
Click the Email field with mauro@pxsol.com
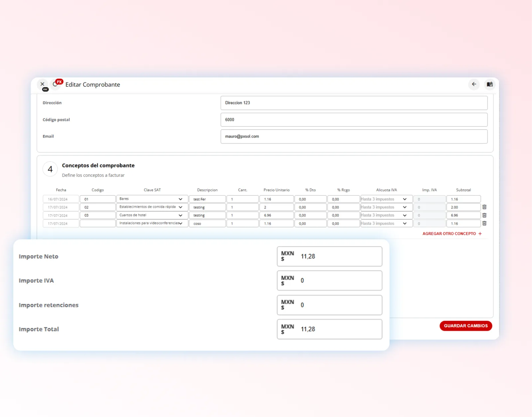pos(354,136)
